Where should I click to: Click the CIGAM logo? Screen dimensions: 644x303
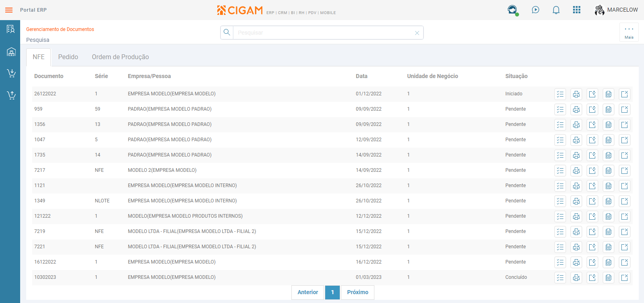point(240,10)
